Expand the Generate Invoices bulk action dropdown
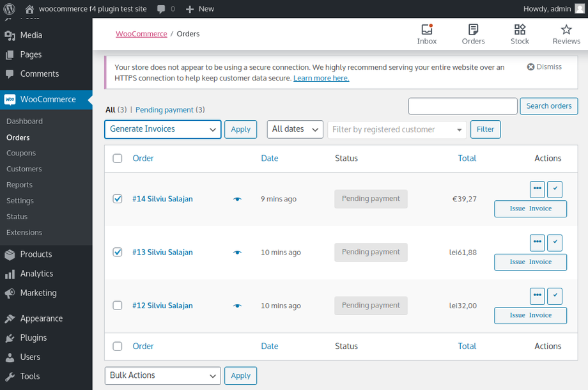Image resolution: width=588 pixels, height=390 pixels. point(162,129)
